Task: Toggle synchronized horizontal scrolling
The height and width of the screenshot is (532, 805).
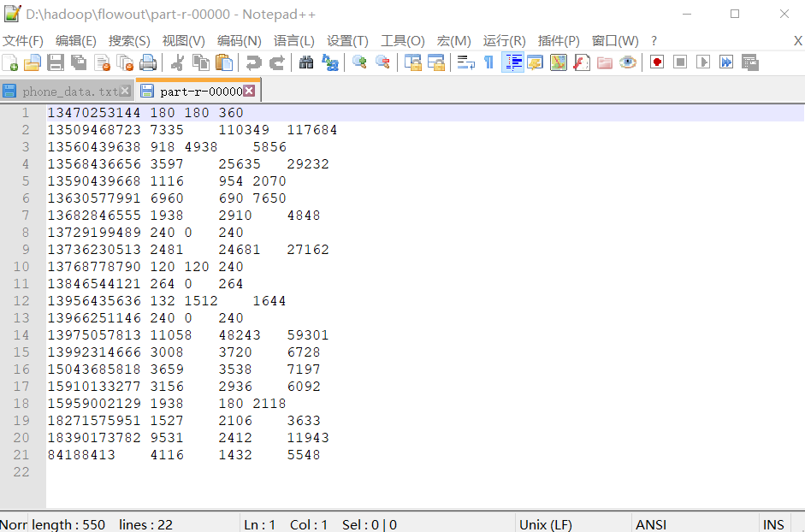Action: point(436,62)
